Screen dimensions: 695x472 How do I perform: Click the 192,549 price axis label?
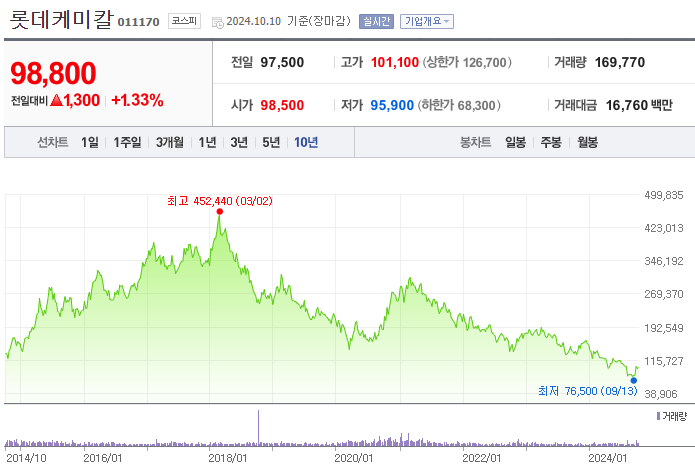point(664,328)
